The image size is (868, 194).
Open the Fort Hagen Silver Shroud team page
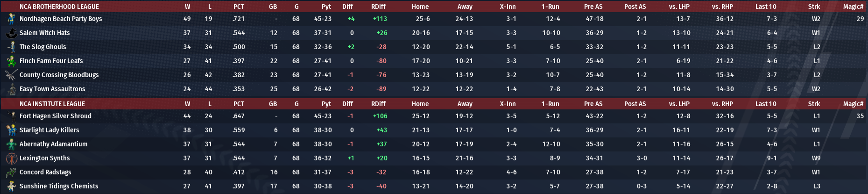click(x=55, y=116)
